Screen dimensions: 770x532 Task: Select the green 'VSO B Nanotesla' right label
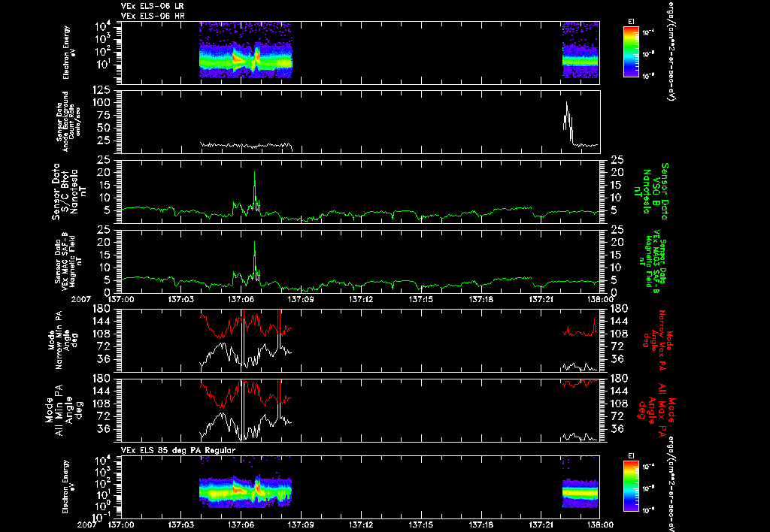(651, 192)
